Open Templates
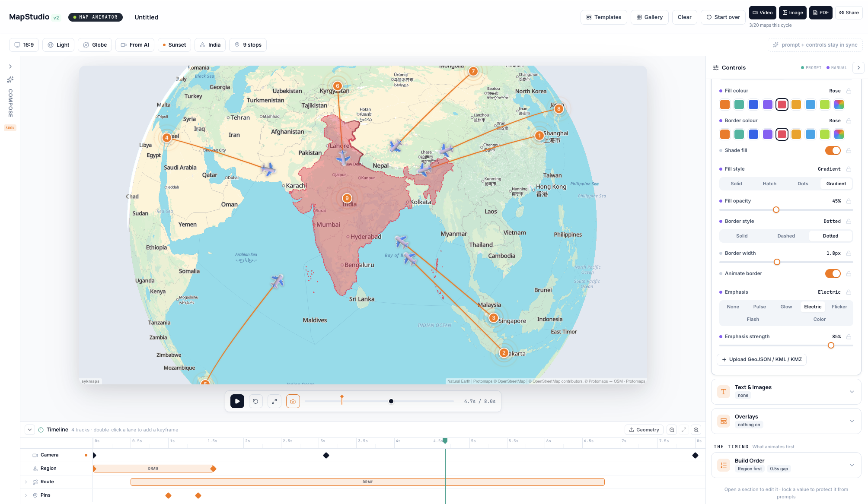 pyautogui.click(x=603, y=17)
